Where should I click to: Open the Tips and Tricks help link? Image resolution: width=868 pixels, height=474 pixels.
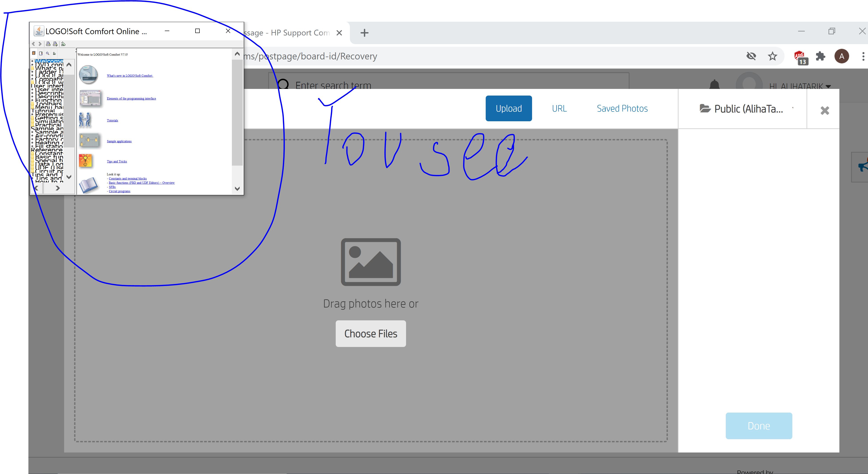[116, 162]
